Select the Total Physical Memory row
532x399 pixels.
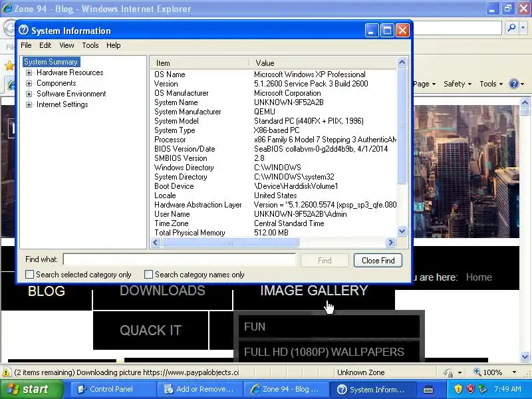click(273, 232)
